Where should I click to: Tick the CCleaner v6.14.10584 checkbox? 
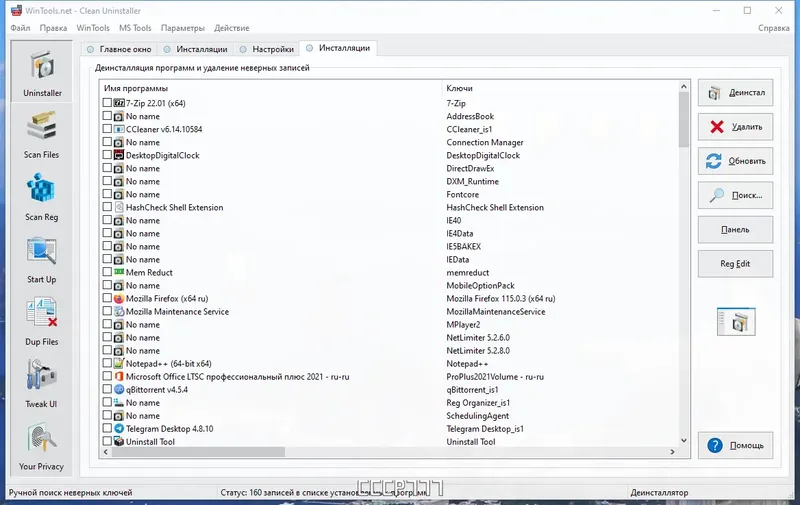107,129
